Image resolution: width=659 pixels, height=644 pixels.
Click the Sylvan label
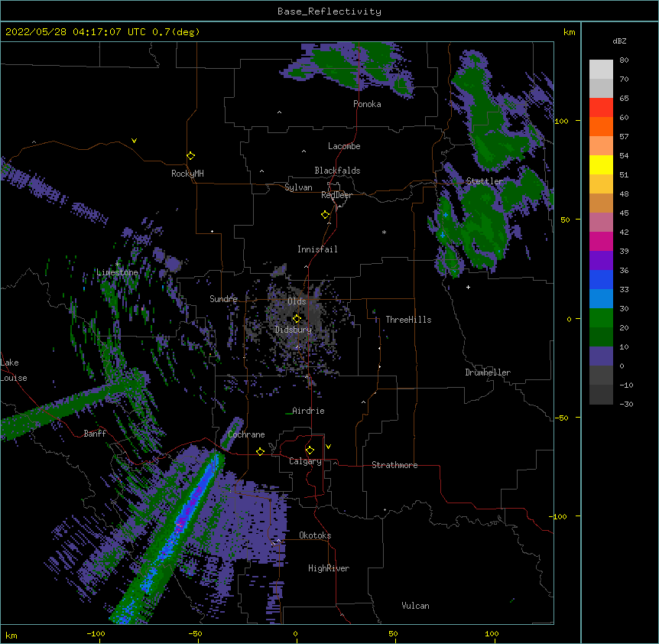(298, 187)
